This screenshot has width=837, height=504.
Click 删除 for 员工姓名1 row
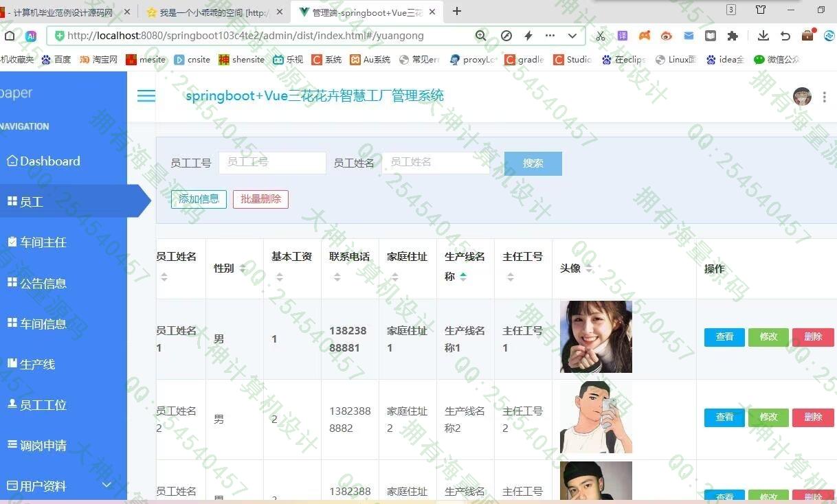[813, 337]
